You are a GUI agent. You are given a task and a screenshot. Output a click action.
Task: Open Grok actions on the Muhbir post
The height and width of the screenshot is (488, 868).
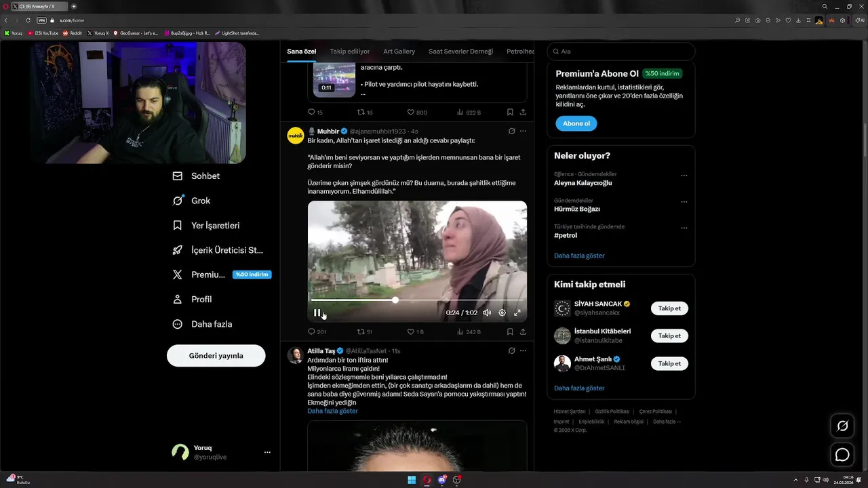[511, 131]
